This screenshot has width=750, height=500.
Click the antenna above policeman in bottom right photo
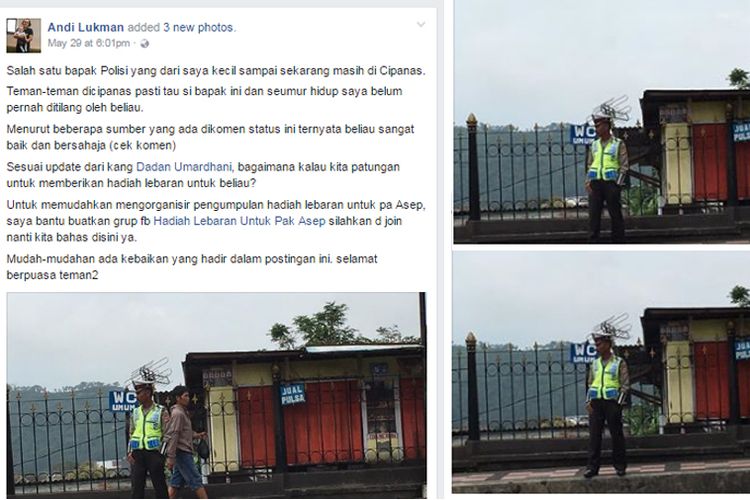tap(613, 326)
